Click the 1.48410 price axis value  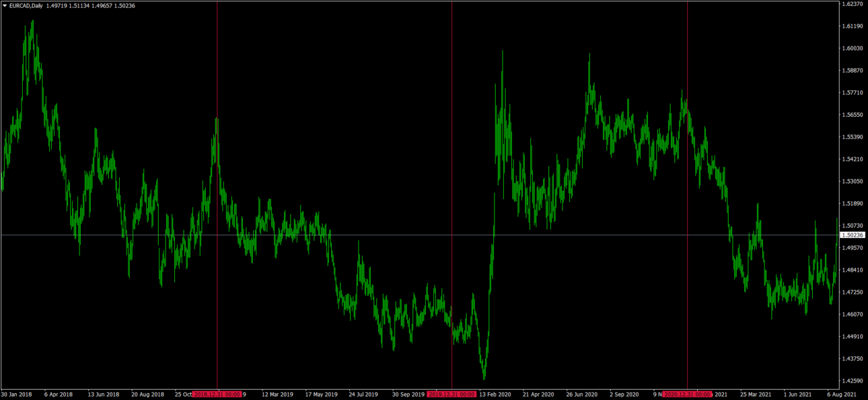[x=852, y=270]
